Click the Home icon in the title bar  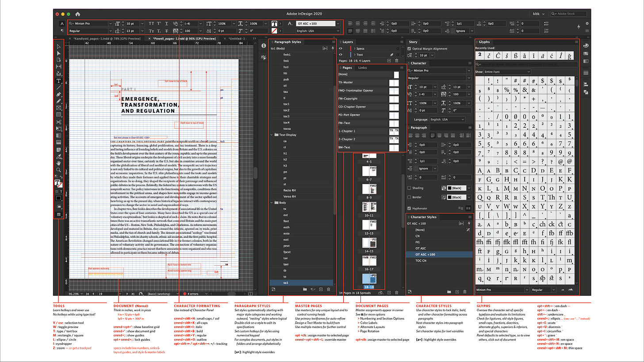(78, 14)
